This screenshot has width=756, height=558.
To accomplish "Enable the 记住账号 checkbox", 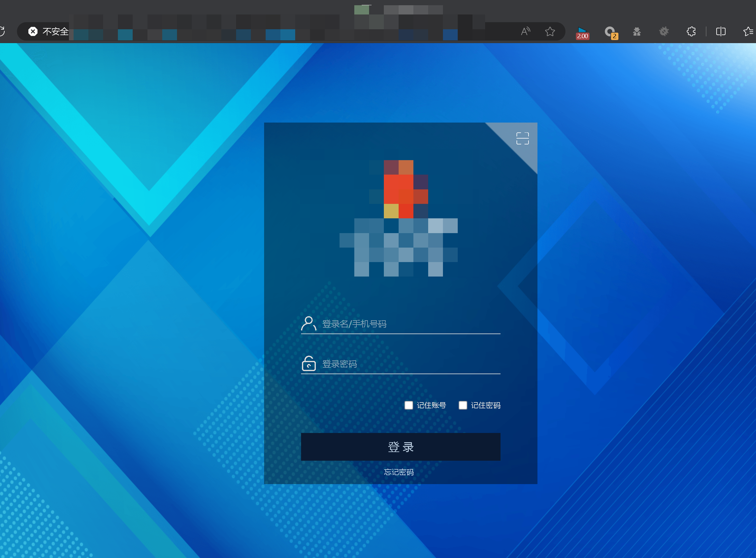I will (x=408, y=405).
